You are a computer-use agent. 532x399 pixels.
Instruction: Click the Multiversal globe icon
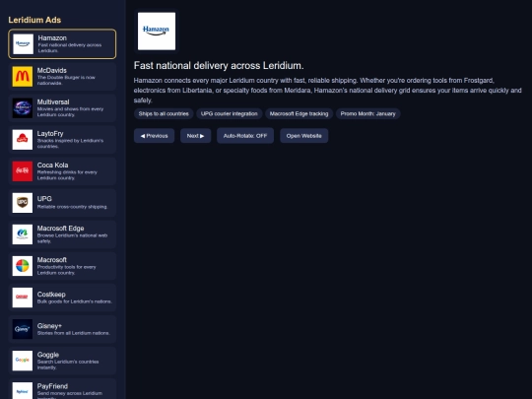[23, 108]
